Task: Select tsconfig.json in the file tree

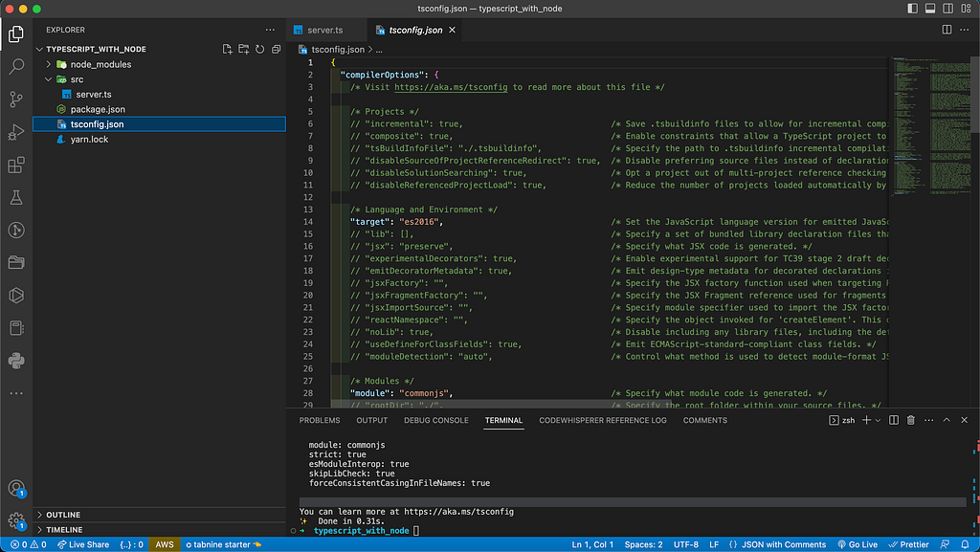Action: tap(160, 124)
